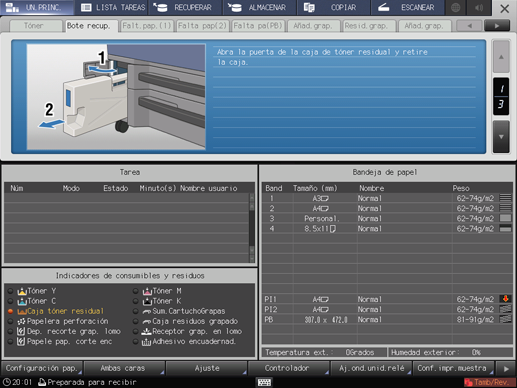Click the Adhesivo encuadernad. icon
Image resolution: width=517 pixels, height=388 pixels.
[x=146, y=342]
